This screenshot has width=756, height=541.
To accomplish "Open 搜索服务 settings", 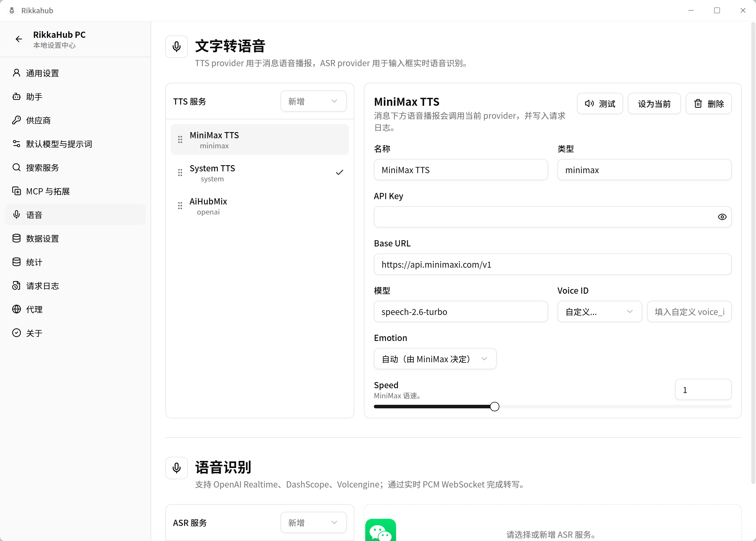I will (x=75, y=168).
